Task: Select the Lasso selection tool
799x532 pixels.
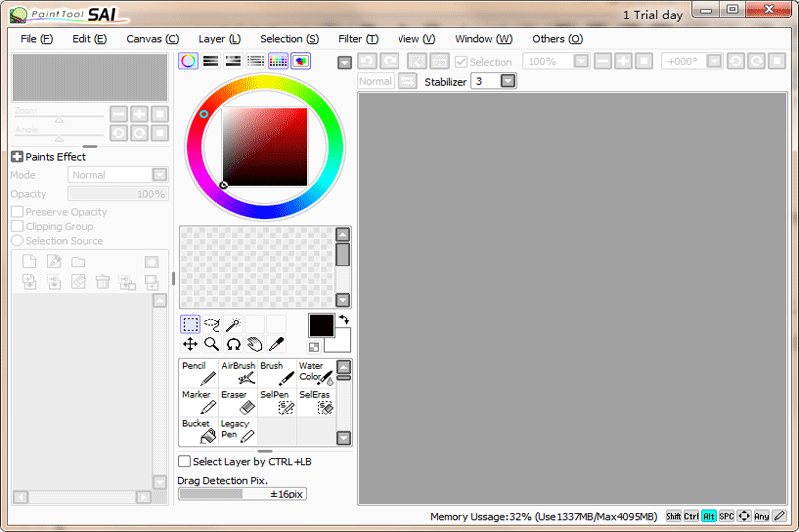Action: (x=212, y=324)
